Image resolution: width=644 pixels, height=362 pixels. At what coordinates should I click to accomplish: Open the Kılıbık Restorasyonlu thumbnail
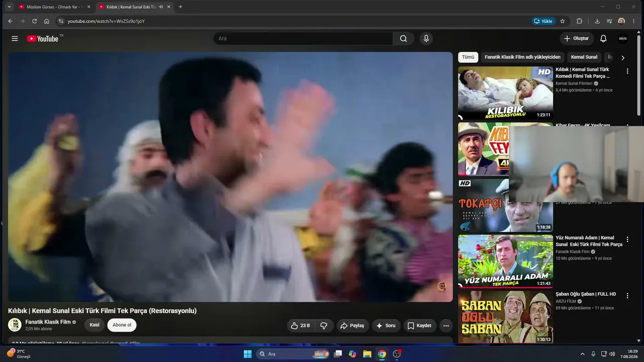pos(505,93)
